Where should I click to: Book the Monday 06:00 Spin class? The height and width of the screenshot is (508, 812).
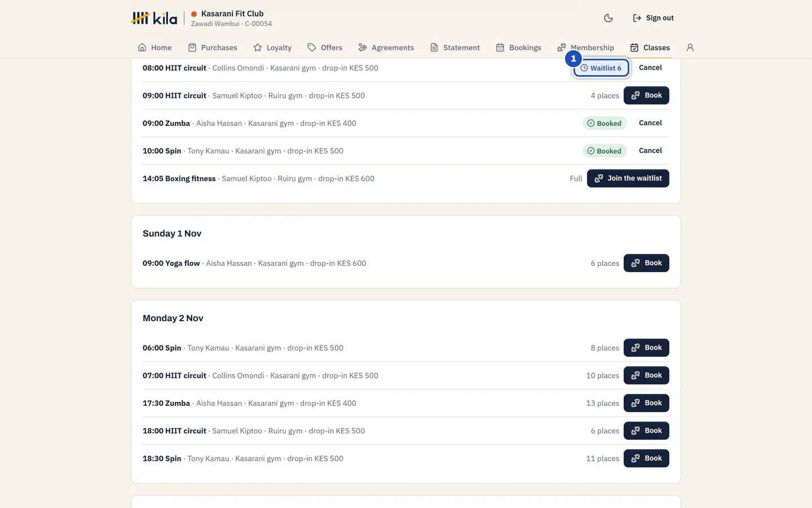click(646, 348)
